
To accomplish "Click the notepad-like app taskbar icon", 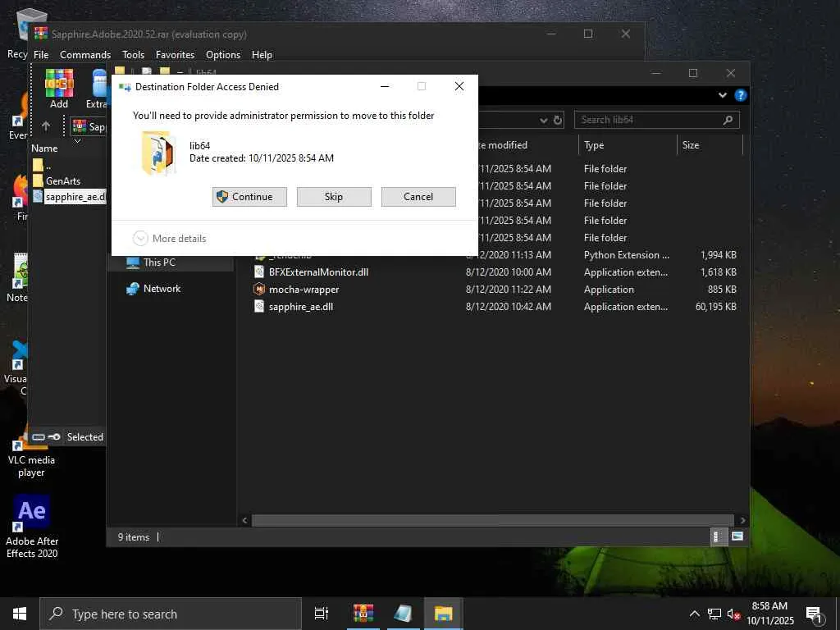I will coord(403,614).
